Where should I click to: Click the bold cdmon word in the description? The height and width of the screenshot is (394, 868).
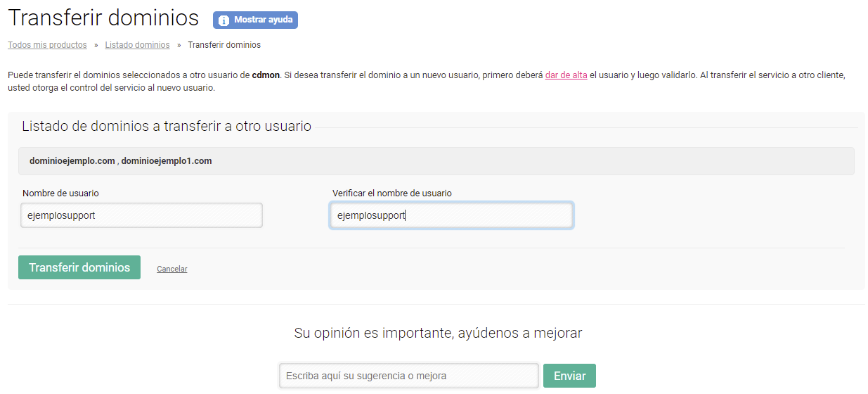pyautogui.click(x=266, y=75)
